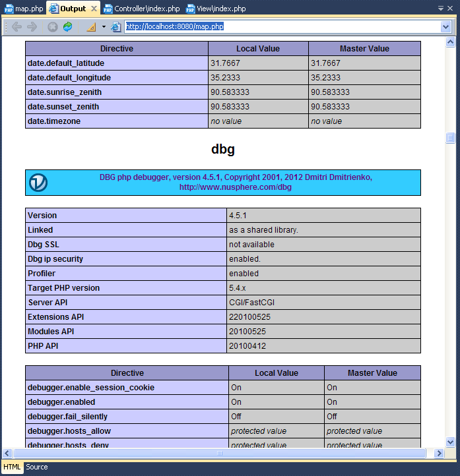Image resolution: width=460 pixels, height=476 pixels.
Task: Click debugger.hosts_allow directive cell
Action: 127,431
